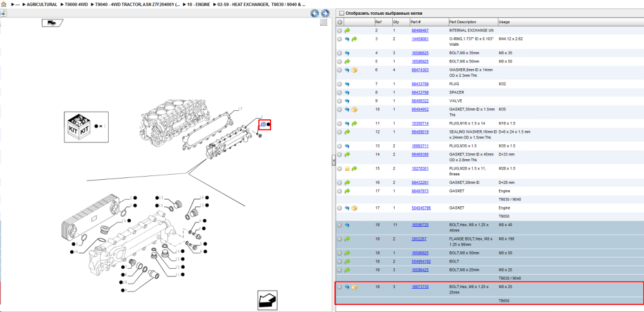Open part number 504045796 link
Screen dimensions: 644x312
[x=421, y=208]
